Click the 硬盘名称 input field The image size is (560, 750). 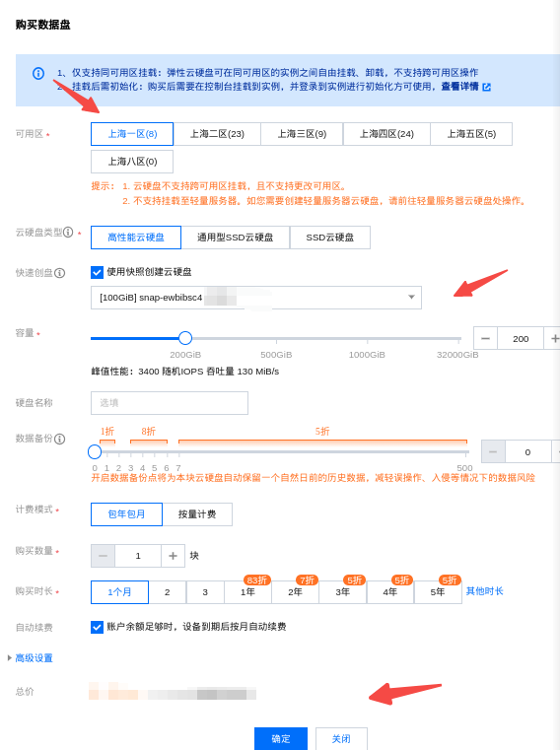tap(170, 403)
